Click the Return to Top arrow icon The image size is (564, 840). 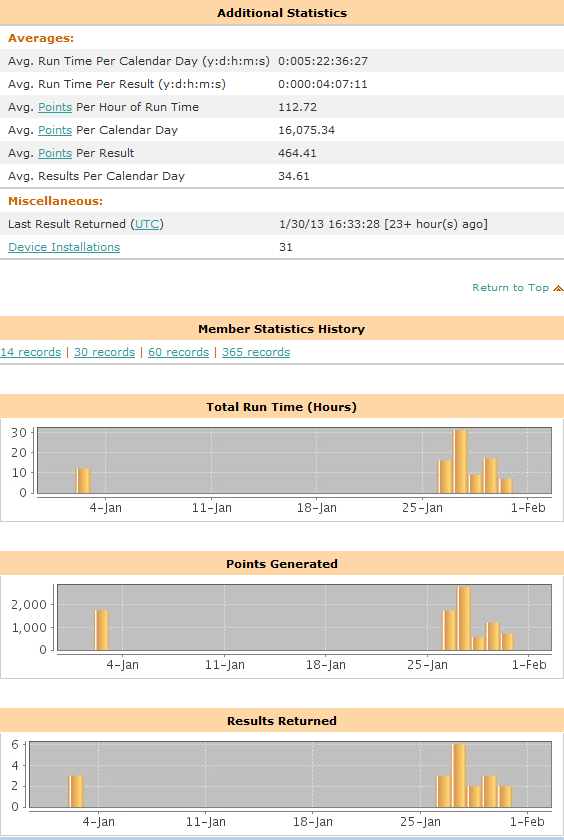tap(558, 288)
